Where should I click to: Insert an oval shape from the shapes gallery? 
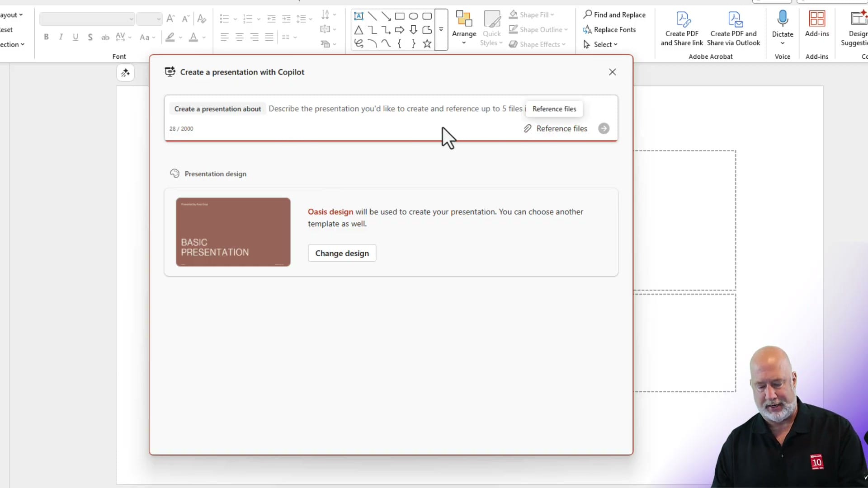[414, 16]
